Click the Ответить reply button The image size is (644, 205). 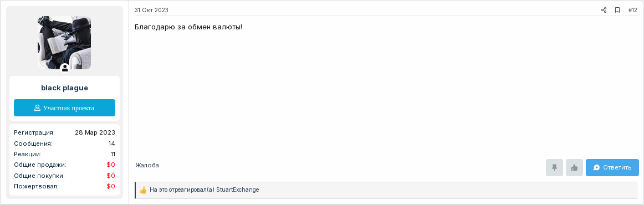tap(612, 168)
